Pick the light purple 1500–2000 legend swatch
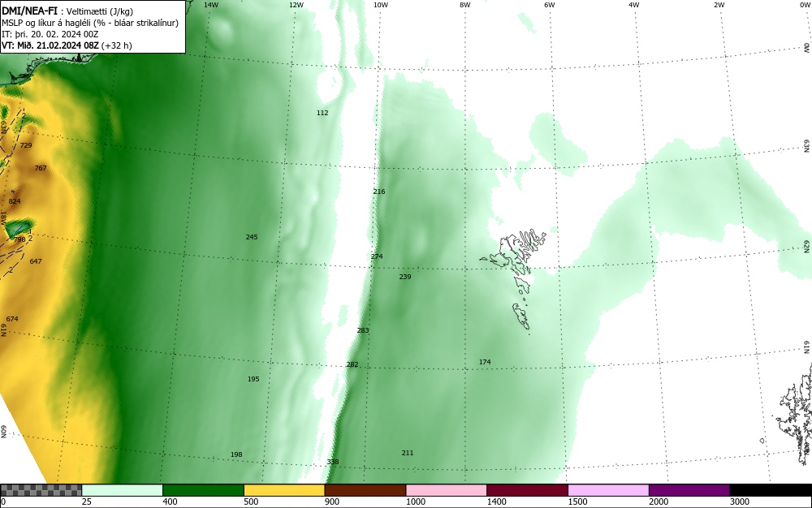The height and width of the screenshot is (508, 812). tap(608, 490)
